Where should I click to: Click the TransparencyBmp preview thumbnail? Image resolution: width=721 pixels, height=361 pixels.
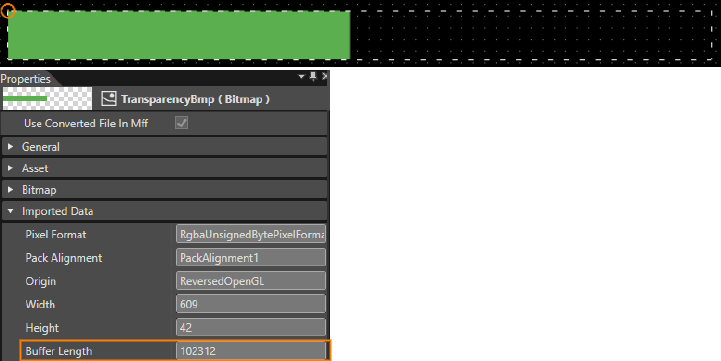[47, 98]
